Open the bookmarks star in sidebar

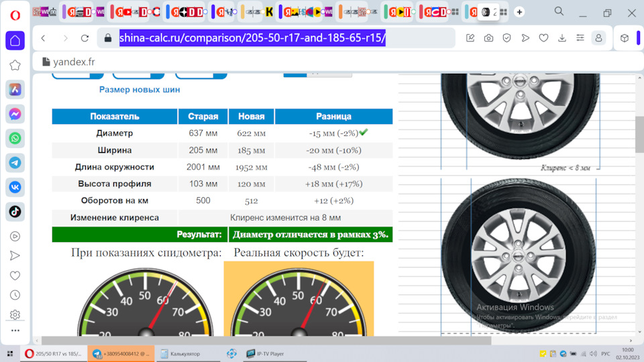point(15,65)
